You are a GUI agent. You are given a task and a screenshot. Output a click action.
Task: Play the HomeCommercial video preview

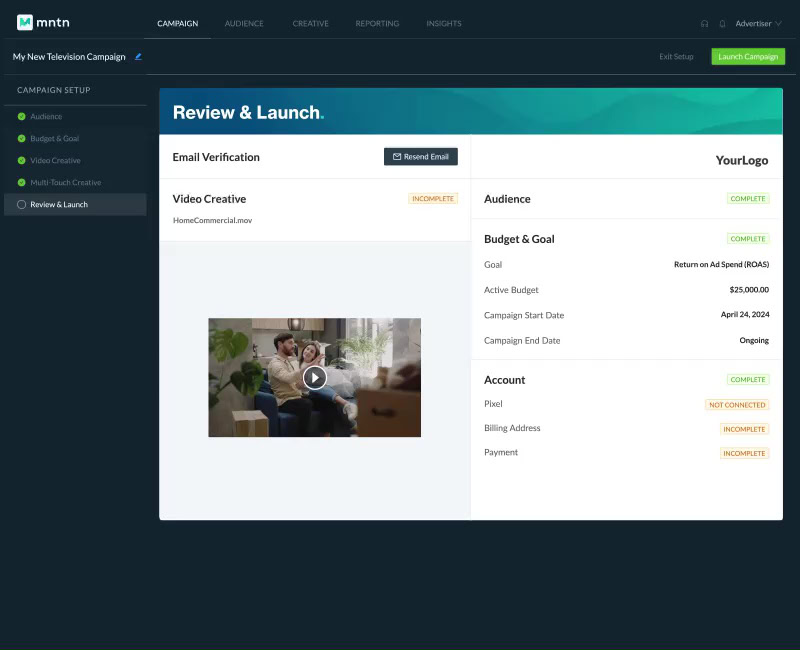click(314, 377)
